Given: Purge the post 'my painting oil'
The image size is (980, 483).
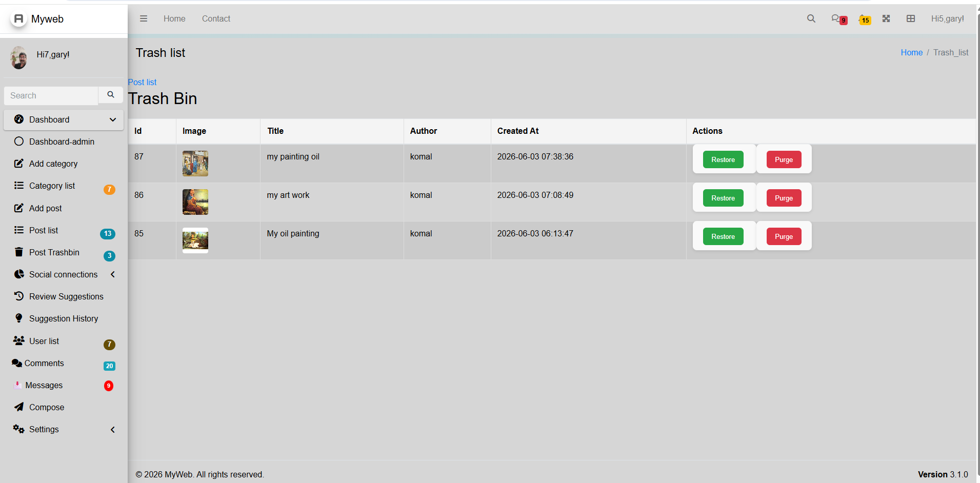Looking at the screenshot, I should pos(784,159).
